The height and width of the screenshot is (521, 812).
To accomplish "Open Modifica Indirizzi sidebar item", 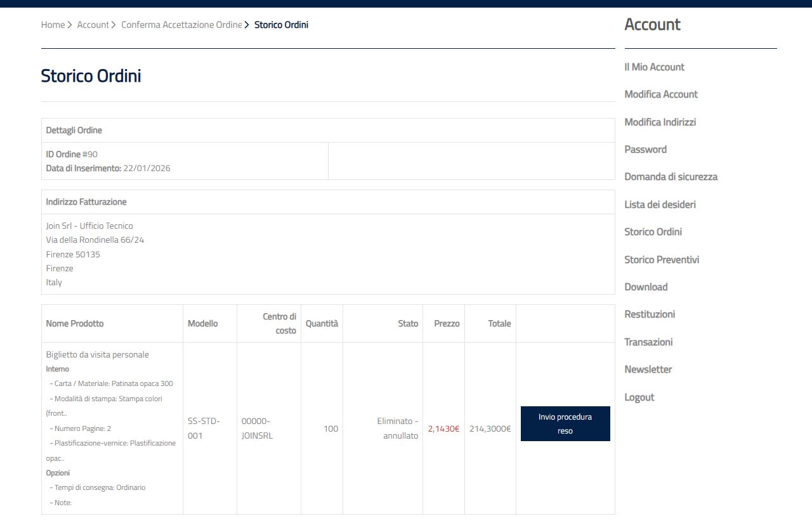I will coord(660,122).
